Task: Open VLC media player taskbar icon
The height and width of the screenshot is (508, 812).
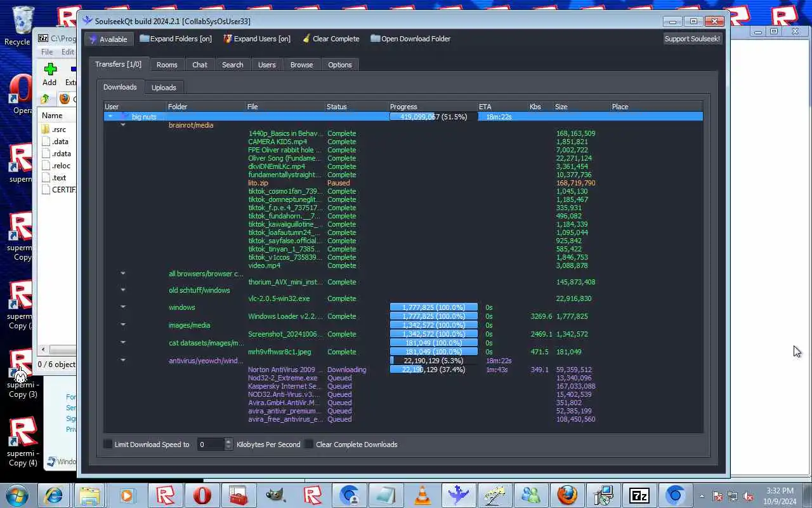Action: [x=421, y=495]
